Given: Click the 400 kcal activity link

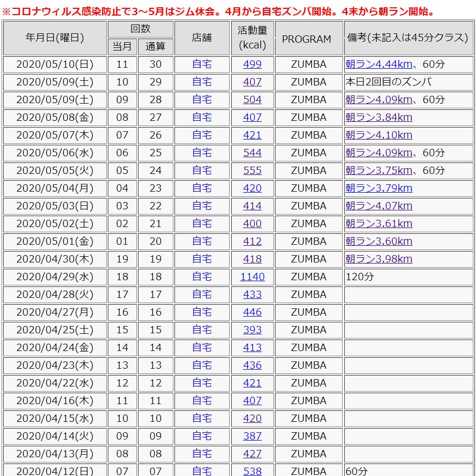Looking at the screenshot, I should (x=252, y=224).
